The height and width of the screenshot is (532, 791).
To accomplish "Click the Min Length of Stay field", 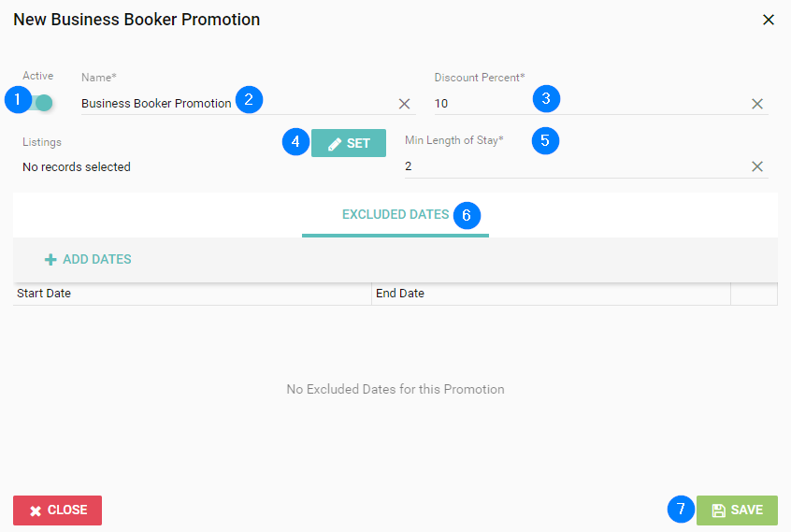I will coord(576,165).
